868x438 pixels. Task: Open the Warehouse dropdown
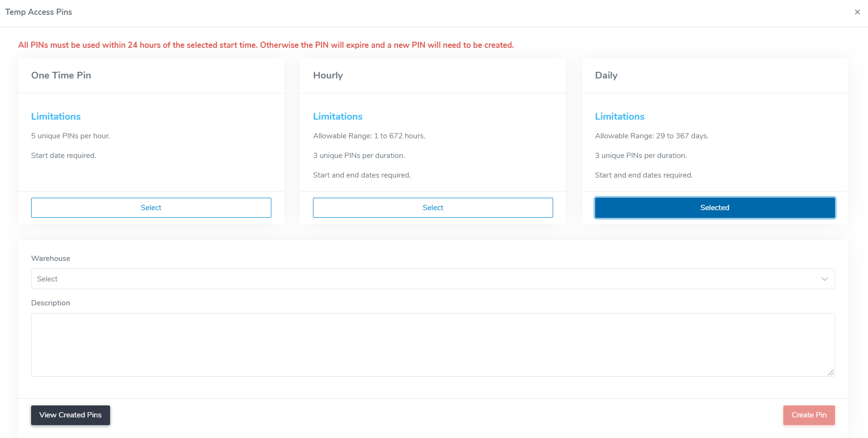coord(426,279)
